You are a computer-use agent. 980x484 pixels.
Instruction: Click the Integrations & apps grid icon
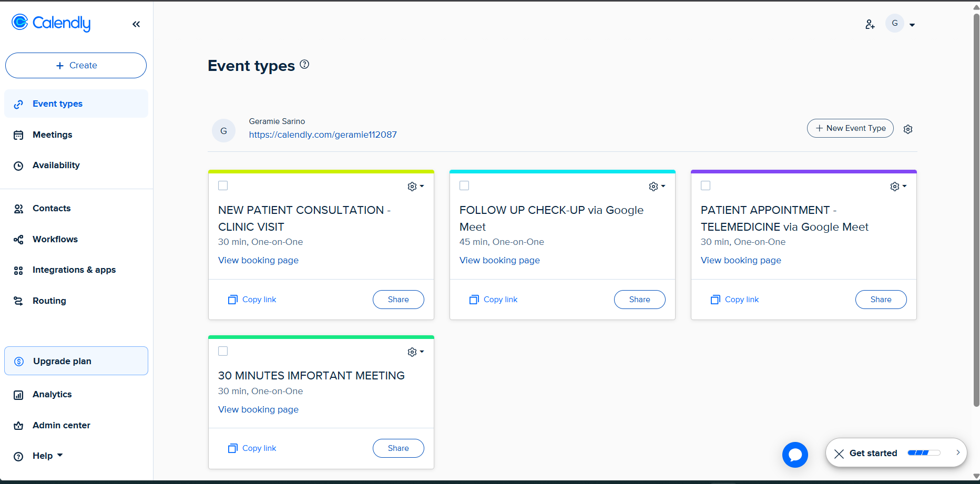18,270
